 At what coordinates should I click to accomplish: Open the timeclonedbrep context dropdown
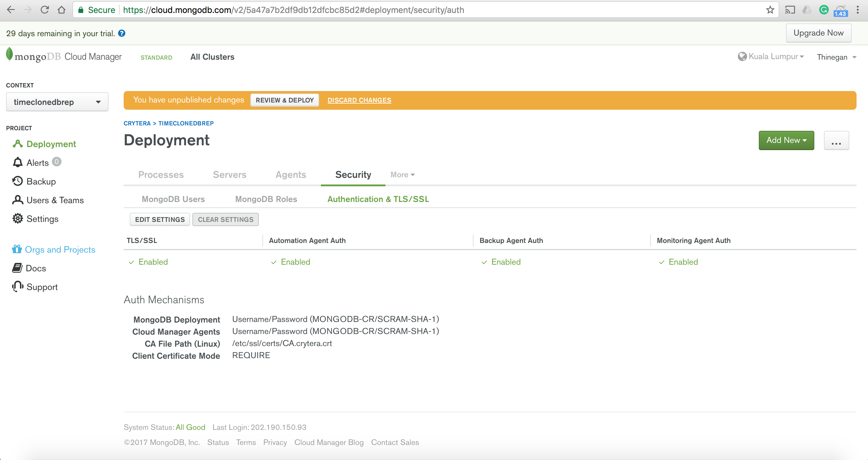[57, 102]
